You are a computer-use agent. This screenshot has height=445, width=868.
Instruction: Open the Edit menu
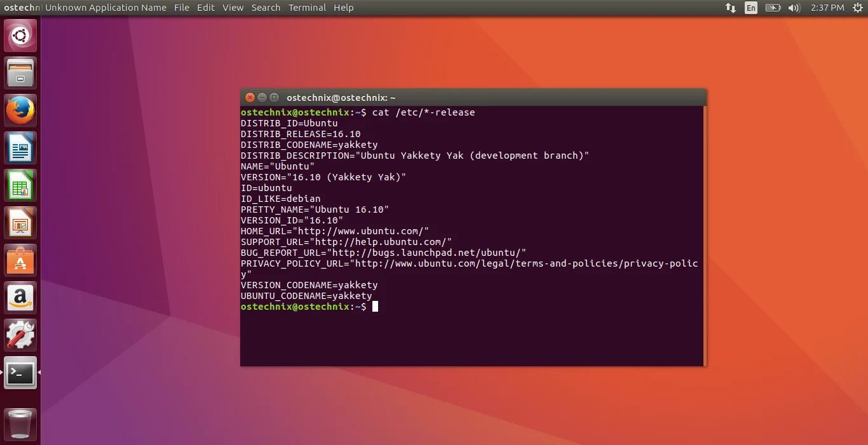(x=206, y=8)
